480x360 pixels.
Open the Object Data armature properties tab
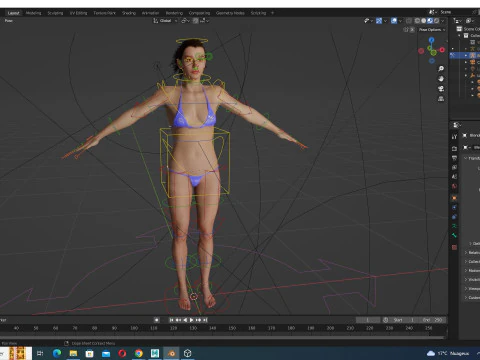coord(454,226)
